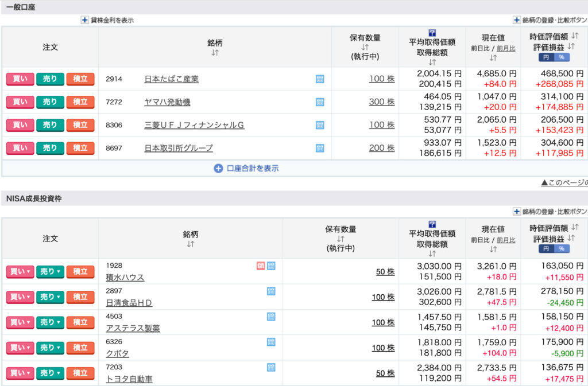Image resolution: width=588 pixels, height=386 pixels.
Task: Open calendar icon for トヨタ自動車
Action: pos(271,367)
